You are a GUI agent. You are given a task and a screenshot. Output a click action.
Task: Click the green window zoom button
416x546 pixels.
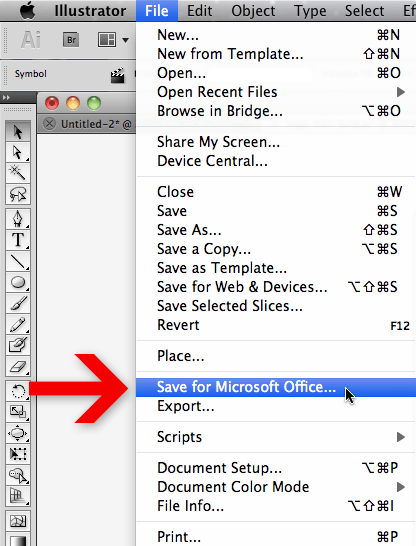pyautogui.click(x=94, y=103)
